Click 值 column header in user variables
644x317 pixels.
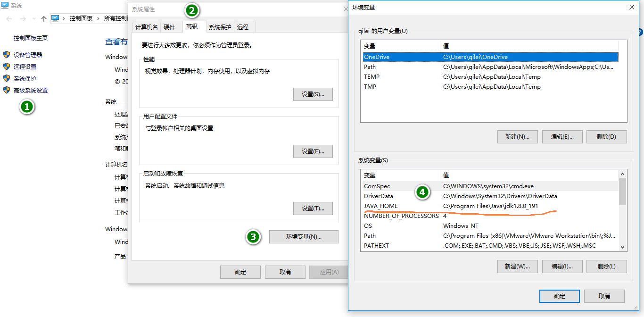pos(529,46)
